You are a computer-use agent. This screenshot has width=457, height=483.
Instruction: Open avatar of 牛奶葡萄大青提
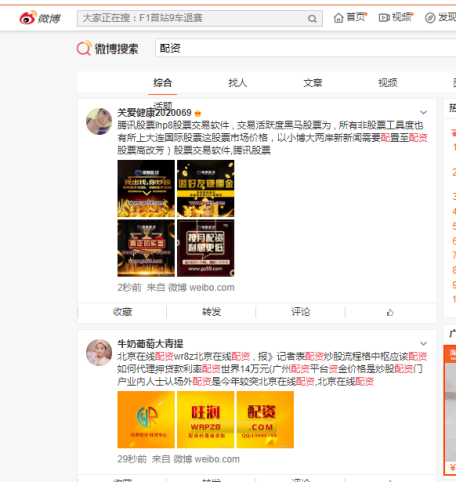coord(99,353)
